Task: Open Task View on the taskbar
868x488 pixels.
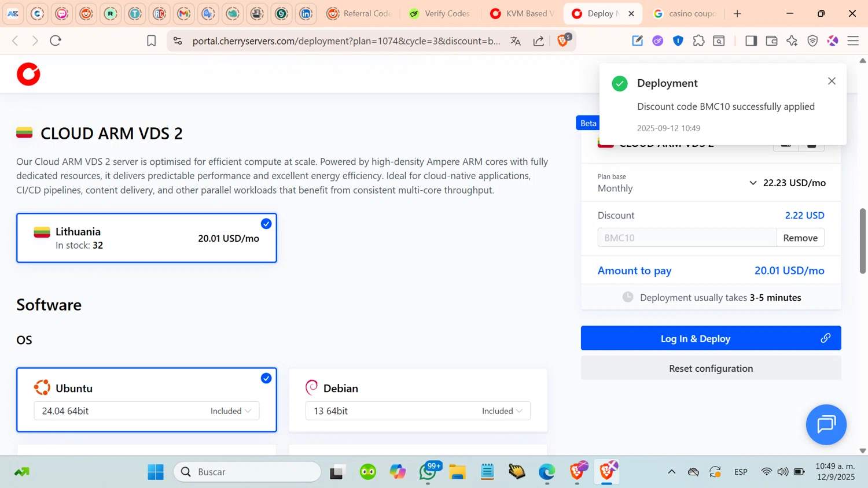Action: (337, 472)
